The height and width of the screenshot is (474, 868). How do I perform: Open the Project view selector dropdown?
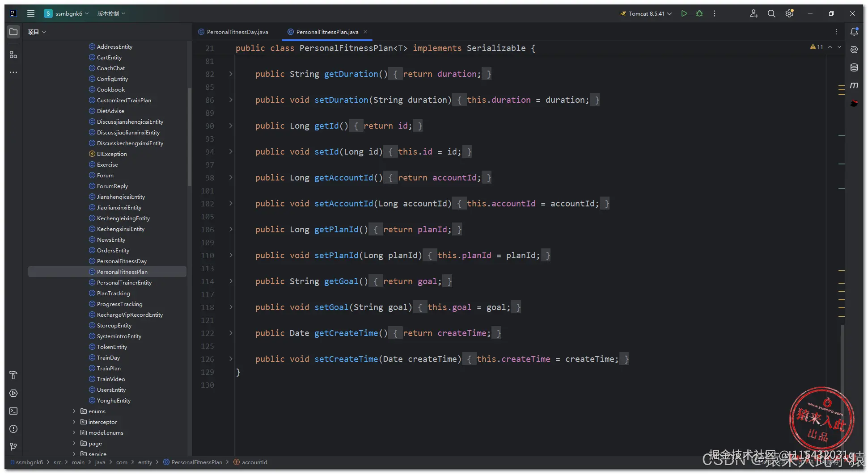37,32
